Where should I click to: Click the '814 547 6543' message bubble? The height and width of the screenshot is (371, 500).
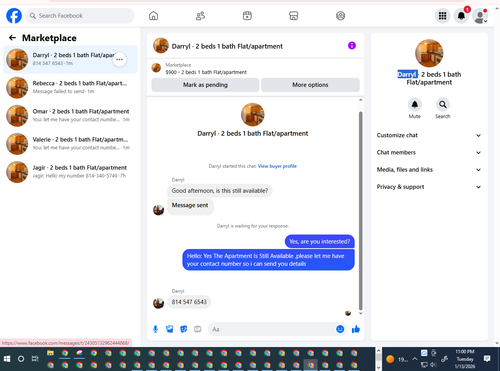click(x=189, y=302)
